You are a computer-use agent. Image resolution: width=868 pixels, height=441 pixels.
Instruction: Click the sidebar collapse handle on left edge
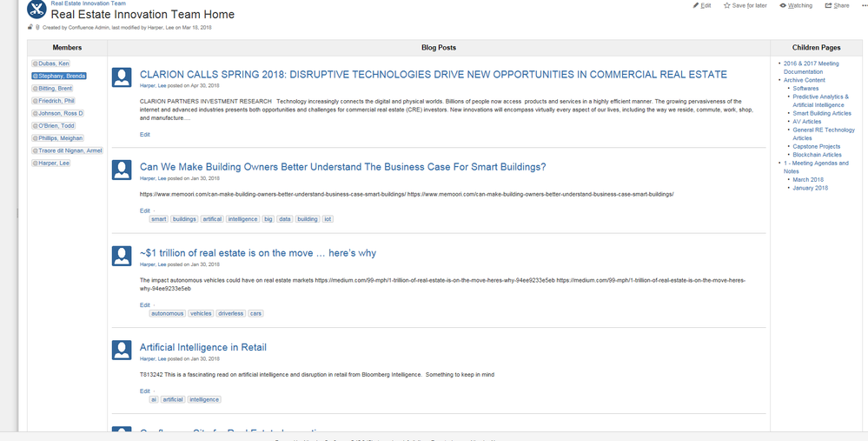(17, 213)
